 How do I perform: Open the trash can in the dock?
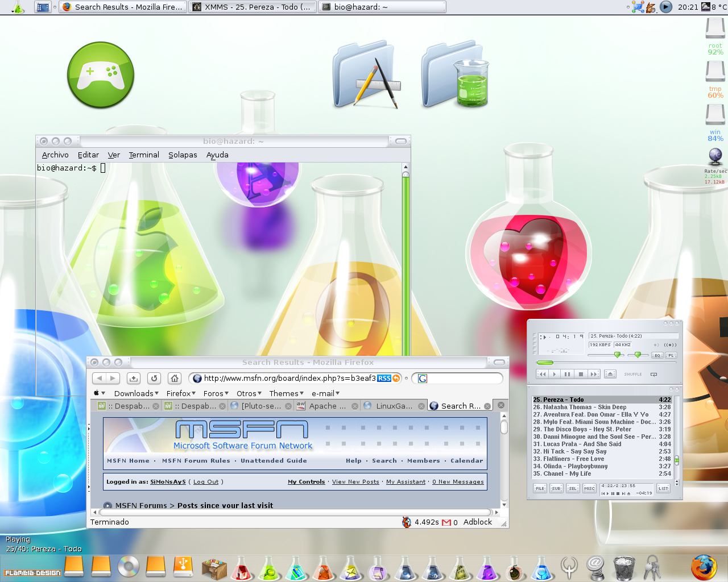click(624, 568)
